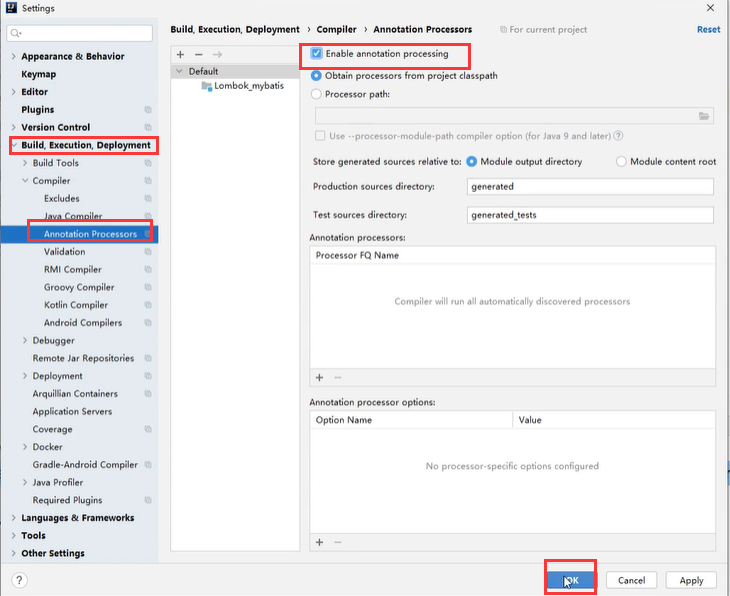Image resolution: width=730 pixels, height=596 pixels.
Task: Expand Appearance & Behavior section
Action: click(x=14, y=56)
